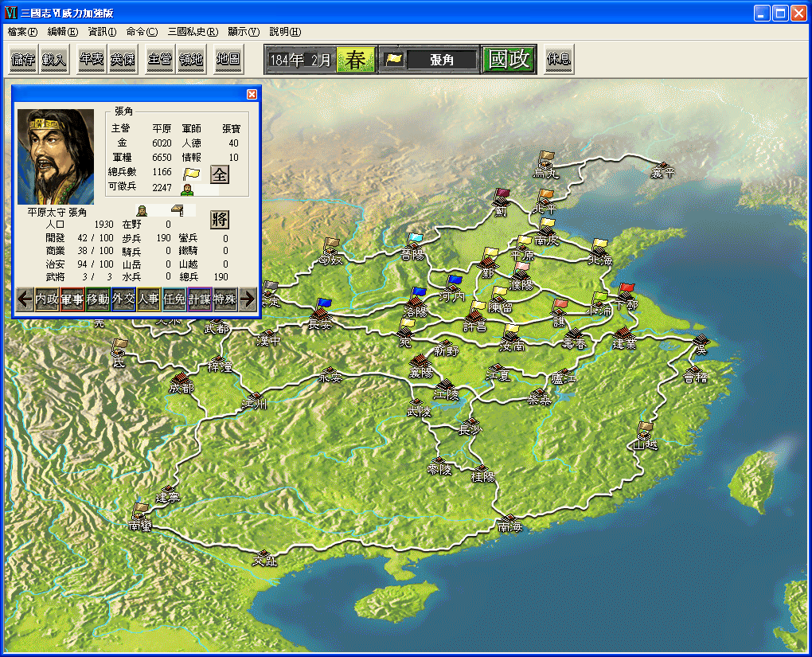812x657 pixels.
Task: Select the 軍事 military command tab
Action: [72, 299]
